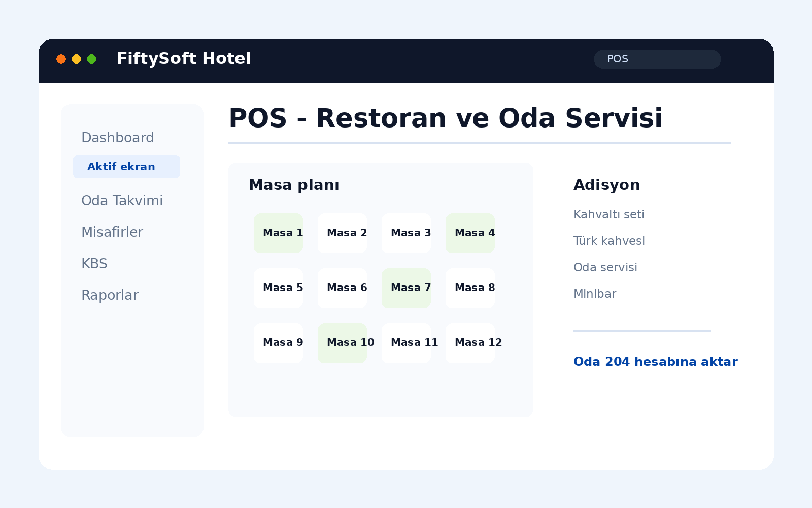Viewport: 812px width, 508px height.
Task: Open the Dashboard sidebar item
Action: pos(118,138)
